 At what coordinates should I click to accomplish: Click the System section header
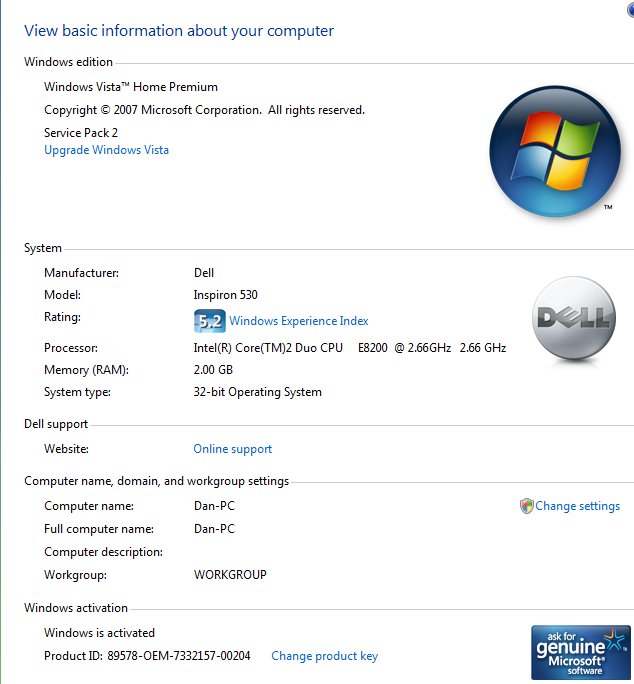(x=43, y=248)
